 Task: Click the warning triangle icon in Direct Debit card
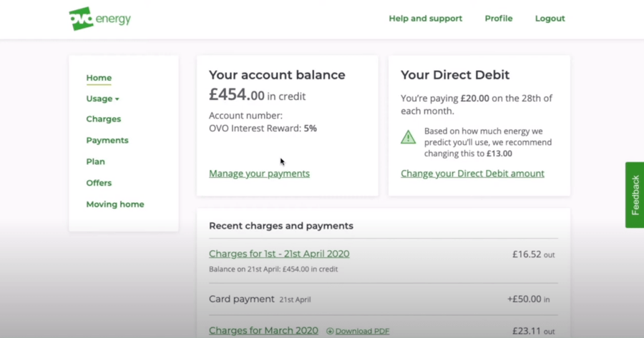click(408, 137)
